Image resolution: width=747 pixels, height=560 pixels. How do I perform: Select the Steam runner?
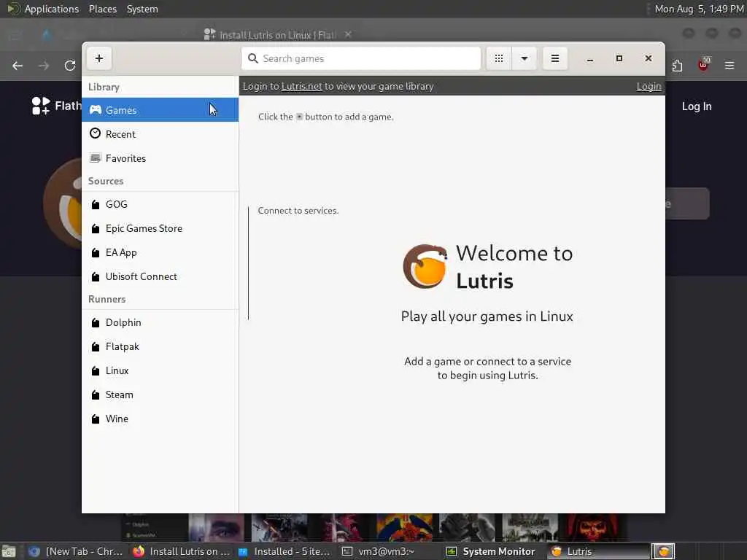click(x=160, y=394)
